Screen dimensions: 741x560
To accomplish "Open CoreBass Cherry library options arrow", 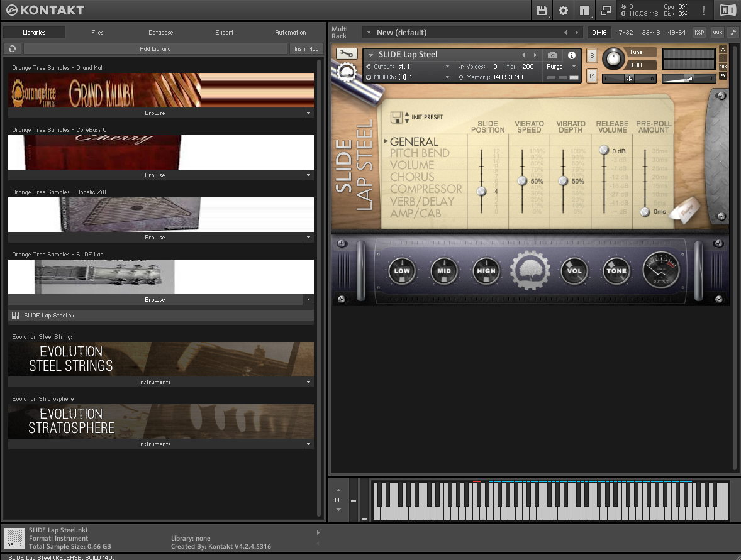I will pyautogui.click(x=309, y=175).
